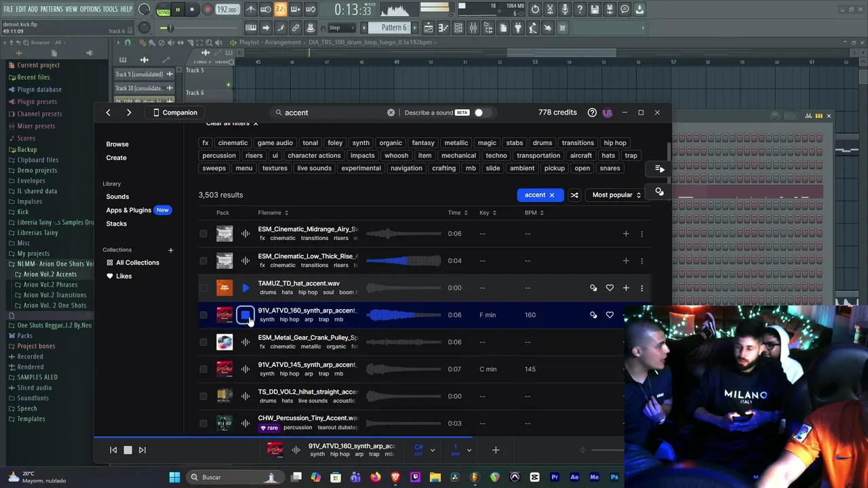Sort by Time column
Image resolution: width=868 pixels, height=488 pixels.
pyautogui.click(x=458, y=213)
